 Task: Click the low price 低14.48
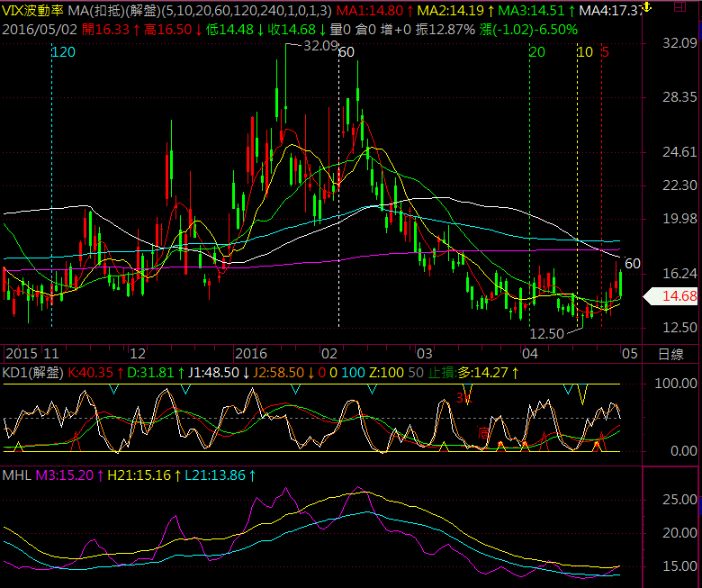[229, 30]
